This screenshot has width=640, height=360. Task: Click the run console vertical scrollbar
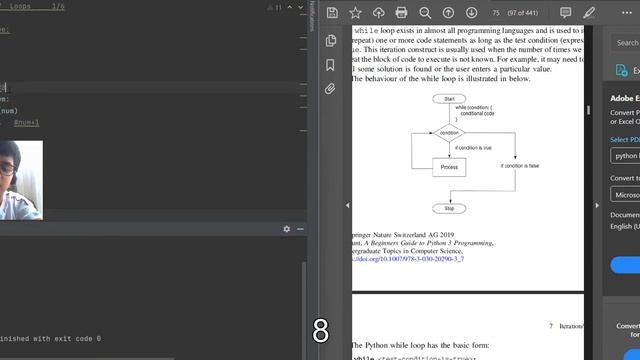[304, 310]
